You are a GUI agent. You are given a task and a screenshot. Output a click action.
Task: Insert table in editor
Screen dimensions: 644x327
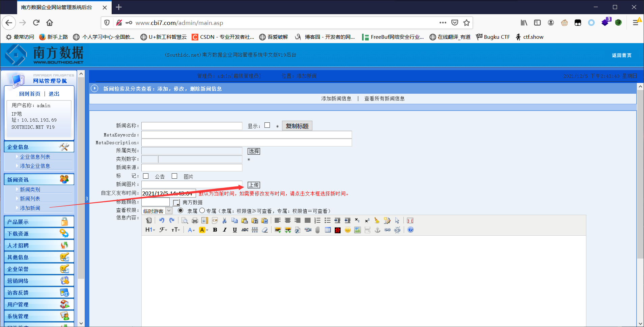click(x=328, y=230)
